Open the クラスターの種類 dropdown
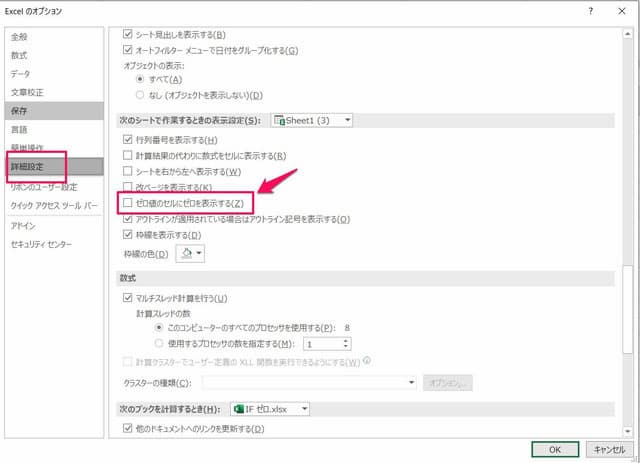Viewport: 640px width, 463px height. click(x=309, y=383)
